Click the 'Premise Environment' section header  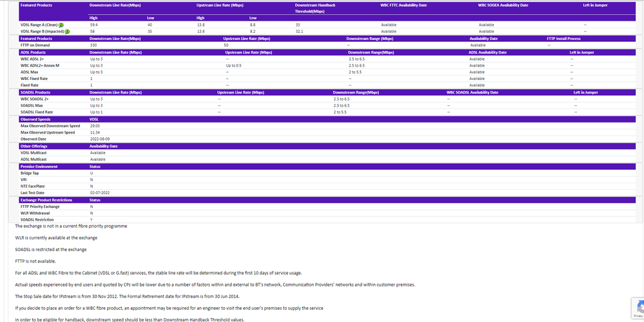click(39, 166)
